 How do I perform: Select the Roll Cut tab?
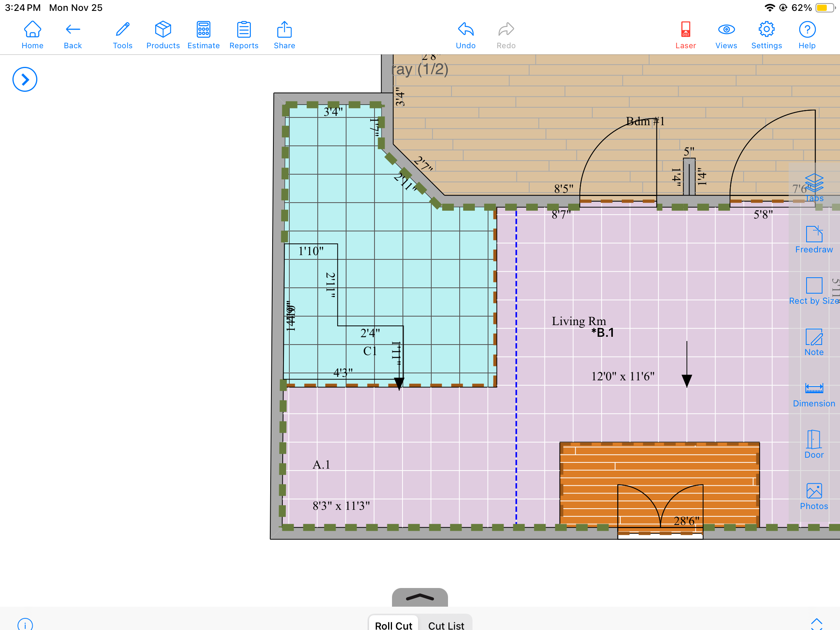(x=394, y=625)
